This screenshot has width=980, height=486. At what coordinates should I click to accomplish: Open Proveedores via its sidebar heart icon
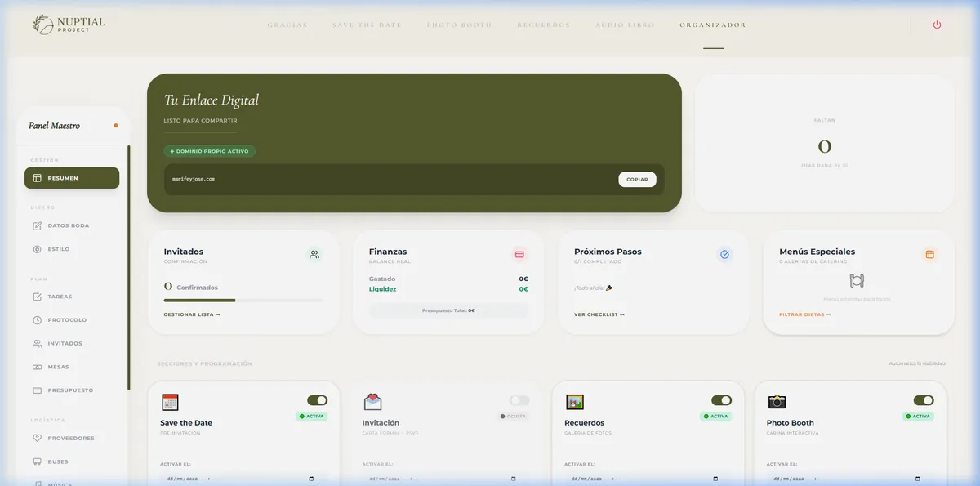coord(37,438)
